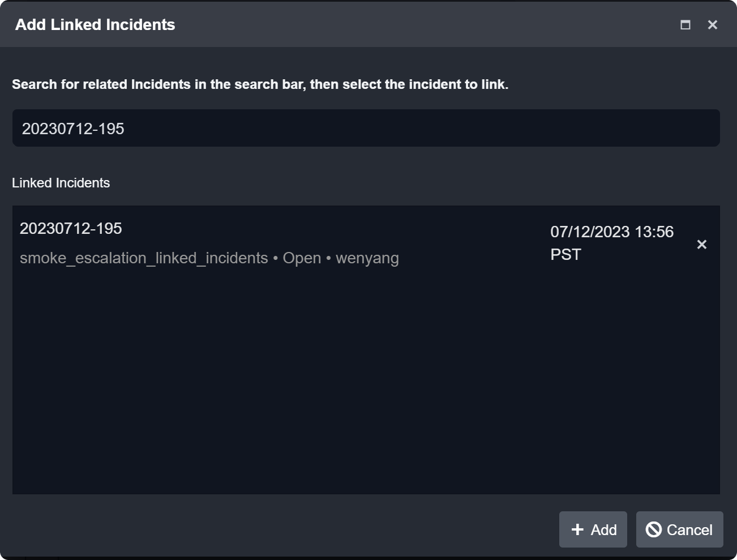Select the 20230712-195 incident ID in the list
The image size is (737, 560).
(71, 228)
